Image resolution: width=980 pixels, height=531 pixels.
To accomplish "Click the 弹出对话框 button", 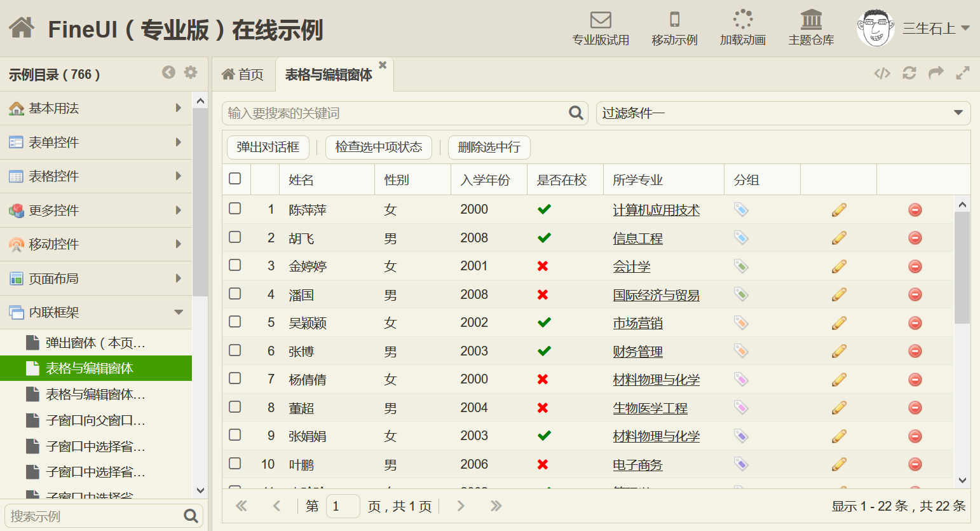I will tap(268, 148).
